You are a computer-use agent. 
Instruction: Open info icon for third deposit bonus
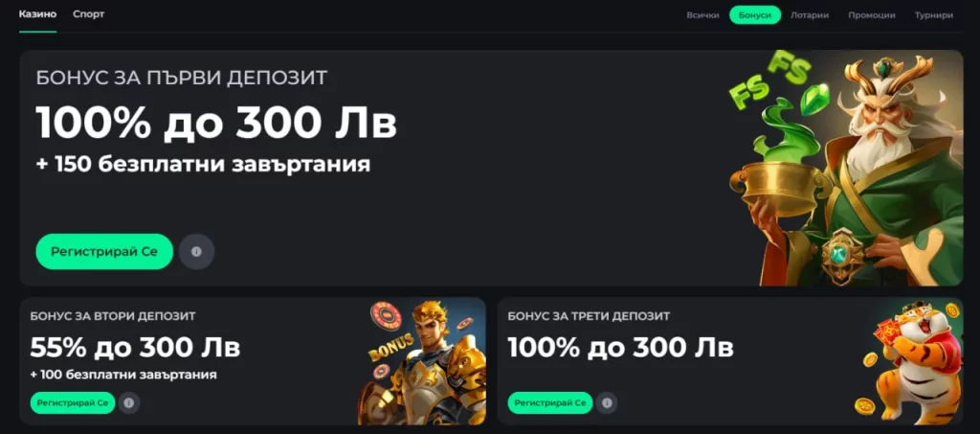click(606, 402)
